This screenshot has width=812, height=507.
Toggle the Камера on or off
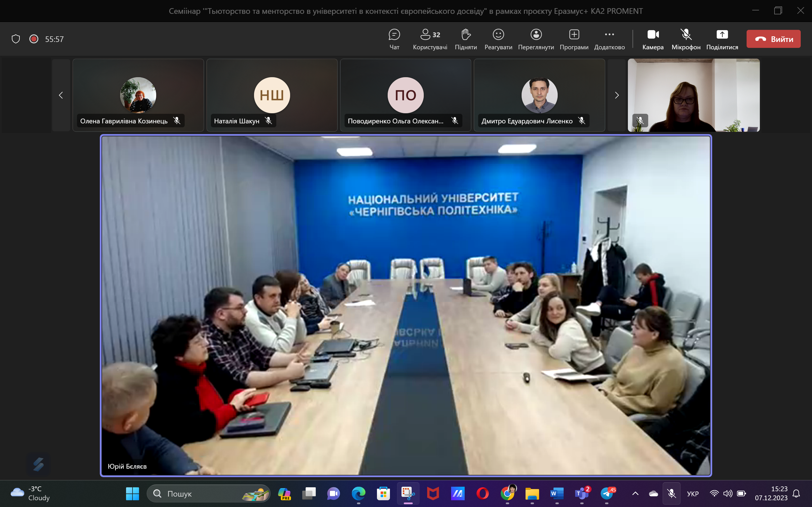tap(653, 39)
